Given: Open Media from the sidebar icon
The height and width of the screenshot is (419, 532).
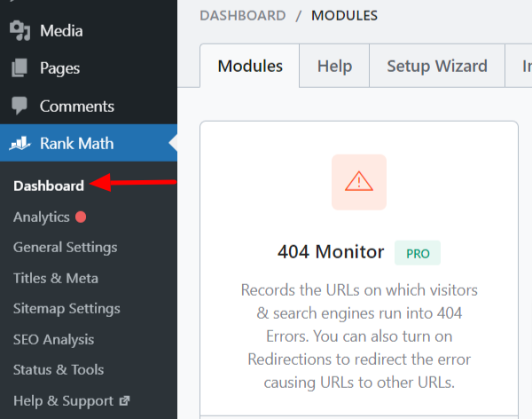Looking at the screenshot, I should pos(20,30).
